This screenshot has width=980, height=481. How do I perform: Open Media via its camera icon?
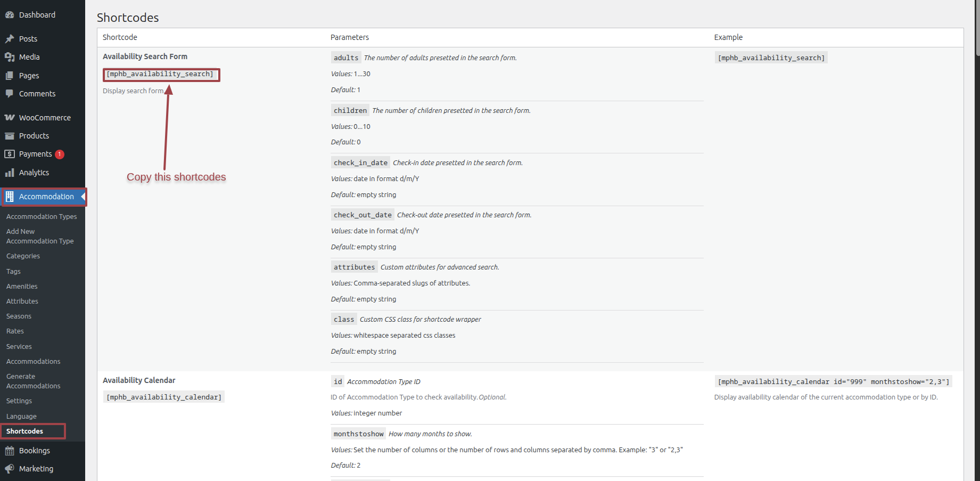(10, 57)
